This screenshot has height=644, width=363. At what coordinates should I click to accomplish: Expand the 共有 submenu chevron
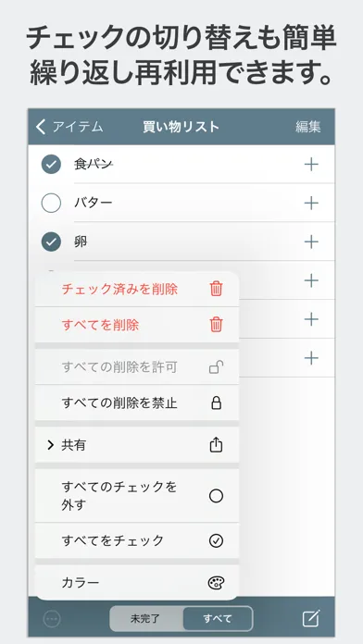tap(51, 445)
